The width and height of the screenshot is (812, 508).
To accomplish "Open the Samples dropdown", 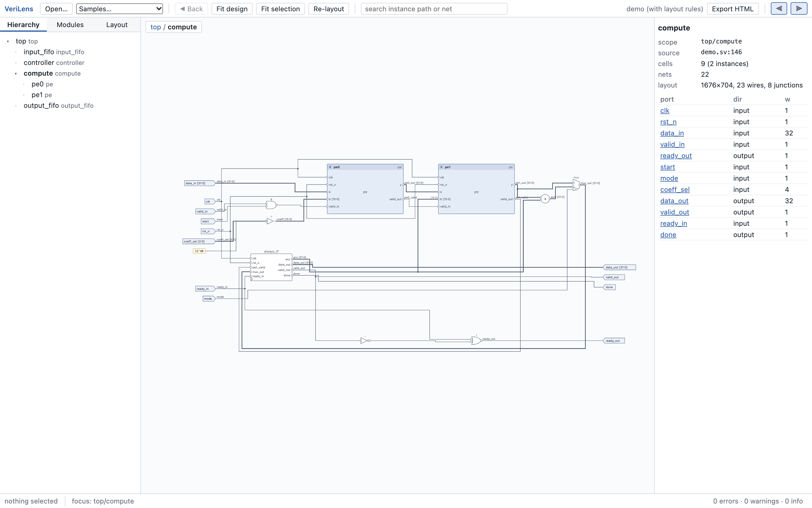I will coord(120,9).
